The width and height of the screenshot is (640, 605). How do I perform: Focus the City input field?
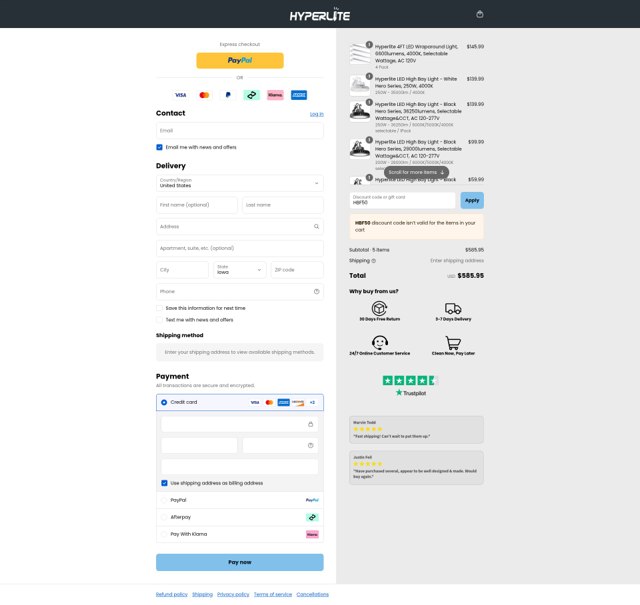pyautogui.click(x=182, y=270)
